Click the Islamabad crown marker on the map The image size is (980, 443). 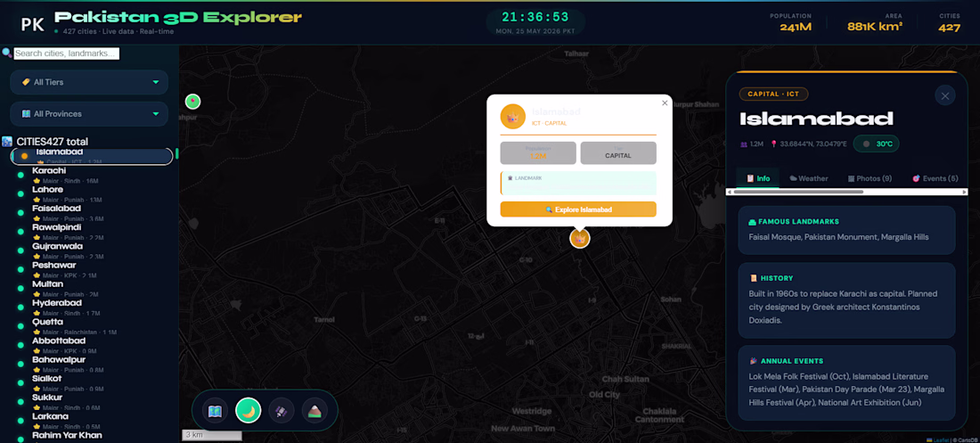click(x=580, y=238)
